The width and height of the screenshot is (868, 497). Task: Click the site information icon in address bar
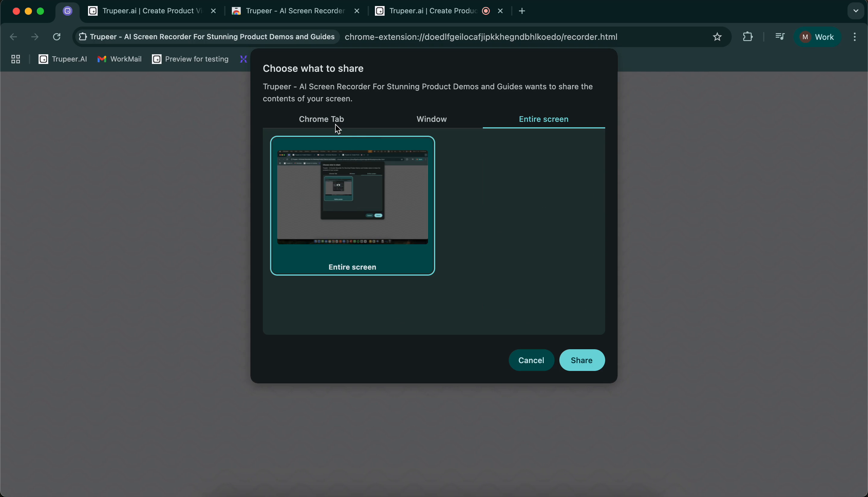click(82, 37)
